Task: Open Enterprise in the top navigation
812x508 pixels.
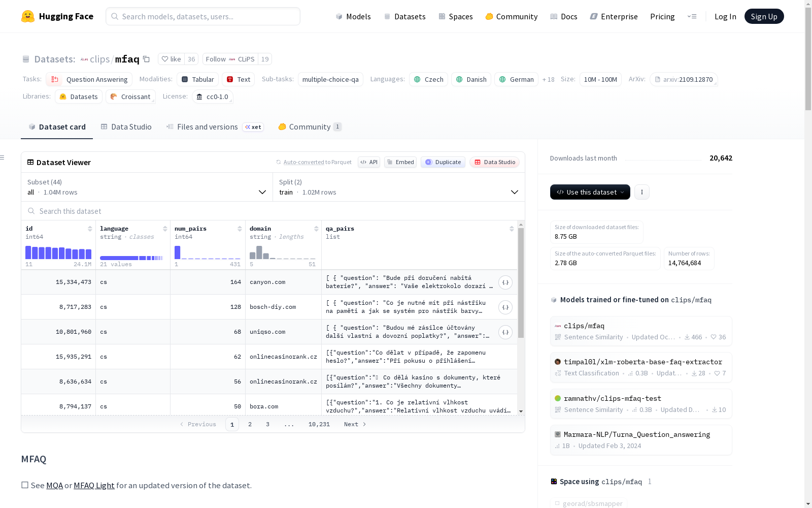Action: (x=614, y=16)
